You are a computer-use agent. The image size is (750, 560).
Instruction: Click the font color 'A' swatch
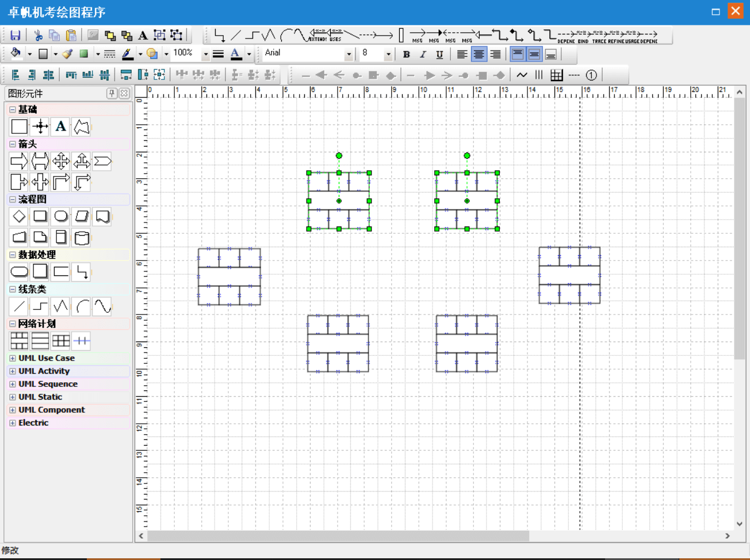pyautogui.click(x=236, y=54)
